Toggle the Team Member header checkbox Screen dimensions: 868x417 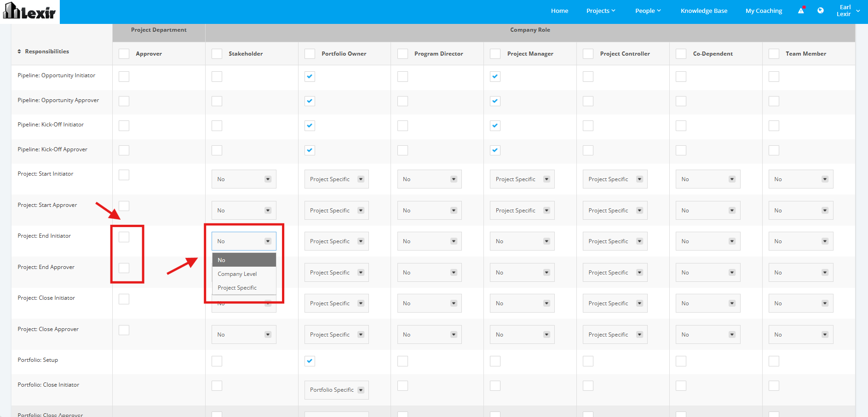(x=774, y=54)
